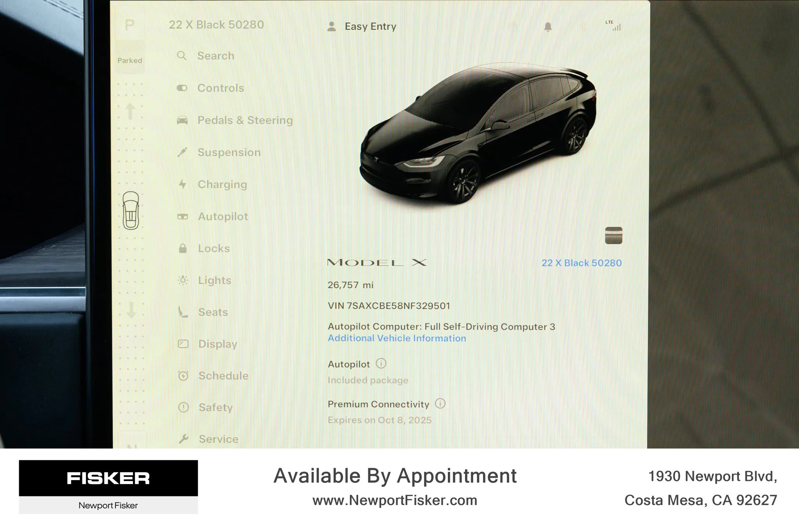The image size is (799, 532).
Task: Tap the Autopilot steering wheel icon
Action: (x=183, y=216)
